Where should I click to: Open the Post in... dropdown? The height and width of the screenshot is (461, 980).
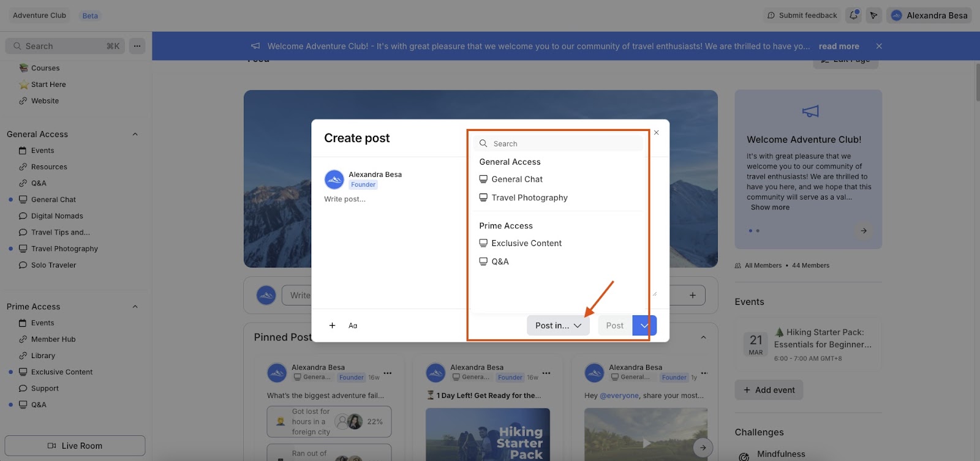point(558,326)
